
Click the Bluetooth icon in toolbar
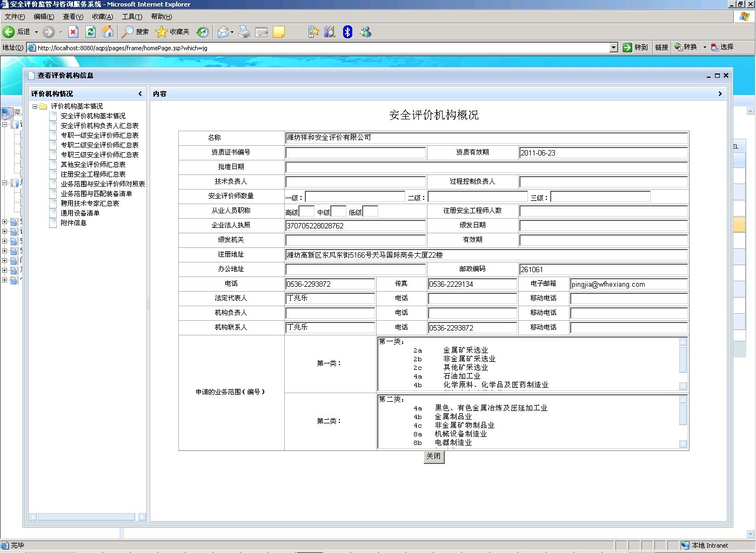pos(347,32)
